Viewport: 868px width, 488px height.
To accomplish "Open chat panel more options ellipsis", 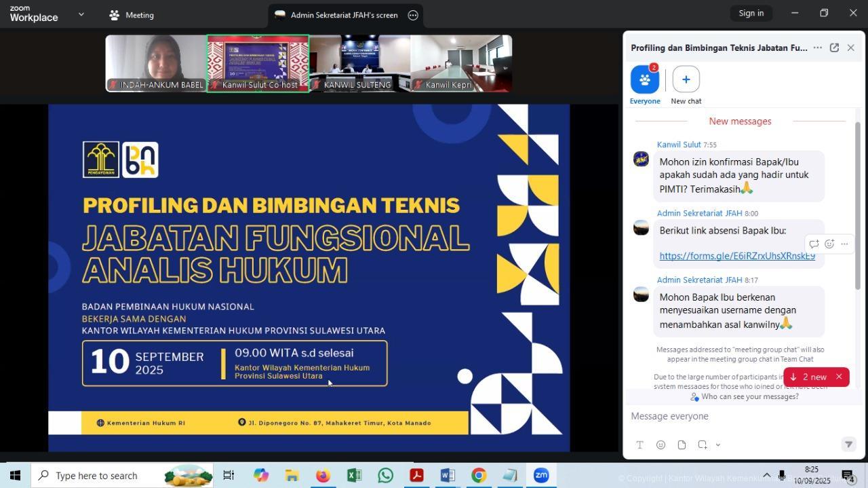I will click(818, 48).
